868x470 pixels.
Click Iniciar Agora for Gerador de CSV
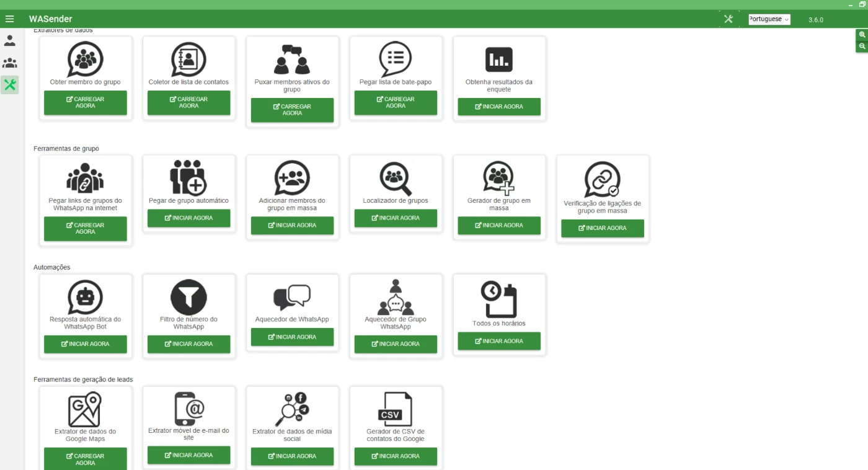click(396, 456)
